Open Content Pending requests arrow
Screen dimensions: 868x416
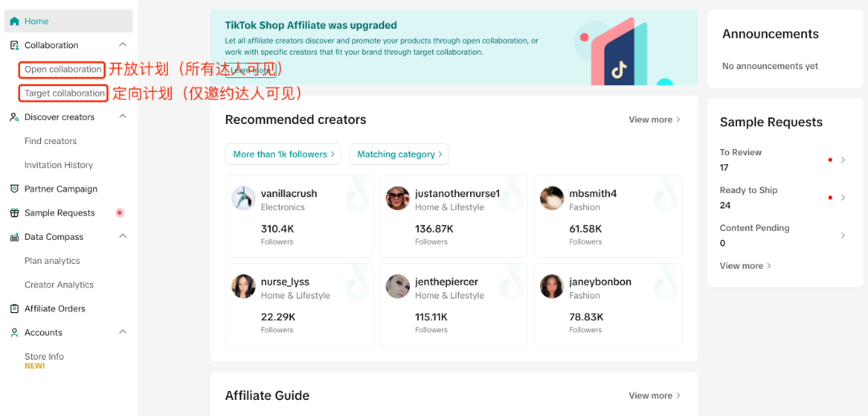[x=843, y=236]
